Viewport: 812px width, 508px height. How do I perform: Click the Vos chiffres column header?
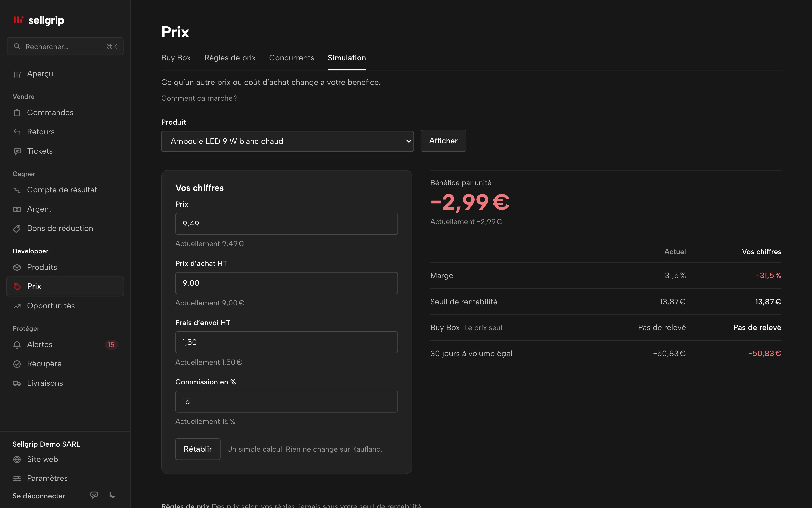[761, 252]
